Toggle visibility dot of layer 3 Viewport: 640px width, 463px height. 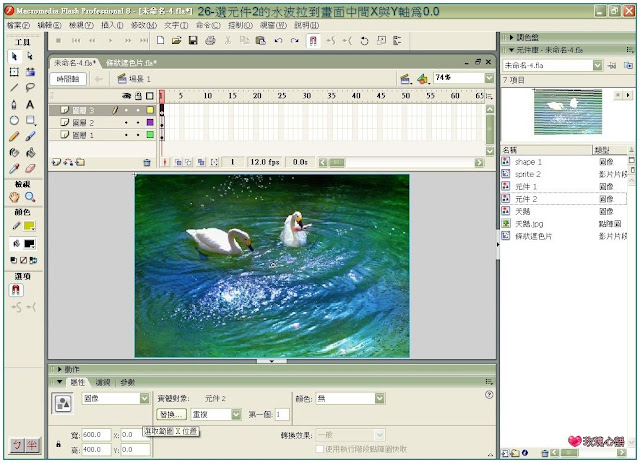point(126,110)
